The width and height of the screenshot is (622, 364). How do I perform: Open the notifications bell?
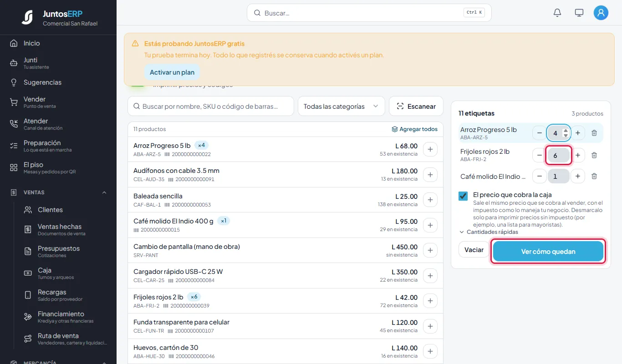(x=557, y=13)
